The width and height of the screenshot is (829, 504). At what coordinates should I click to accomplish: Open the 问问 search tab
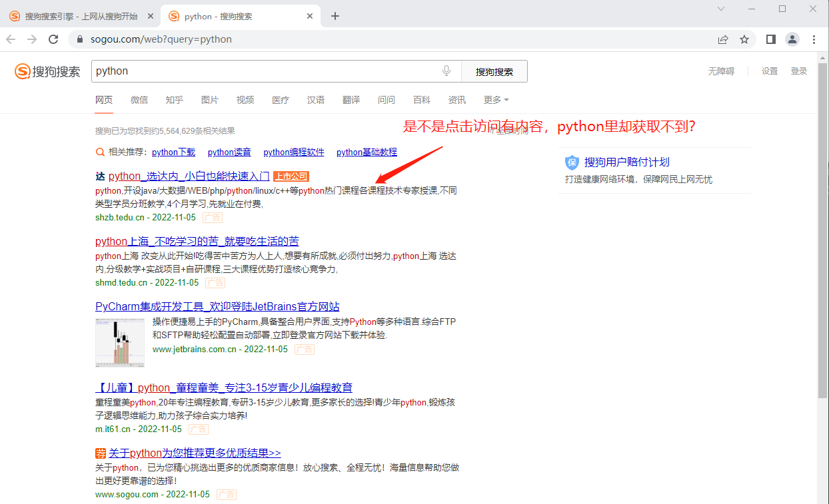(x=387, y=100)
